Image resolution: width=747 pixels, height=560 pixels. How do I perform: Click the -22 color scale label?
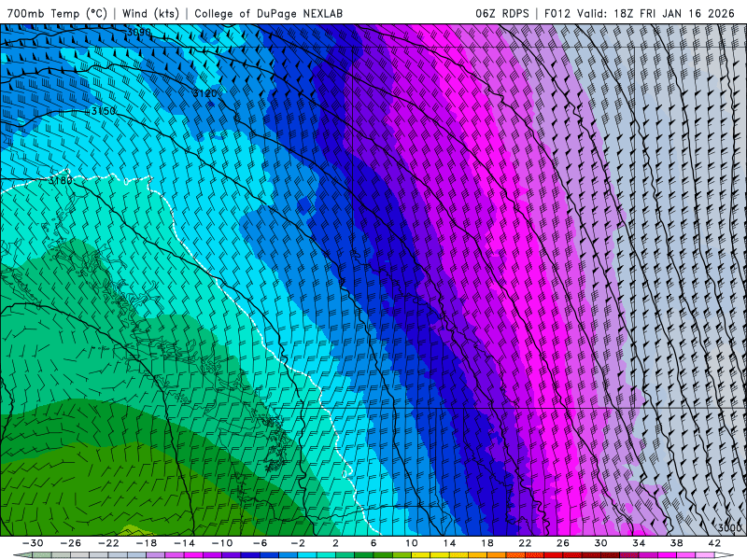pyautogui.click(x=108, y=543)
